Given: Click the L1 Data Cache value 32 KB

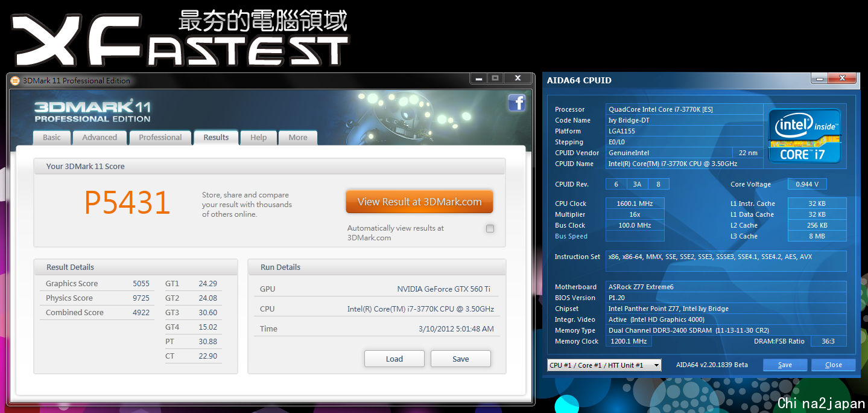Looking at the screenshot, I should click(x=817, y=214).
